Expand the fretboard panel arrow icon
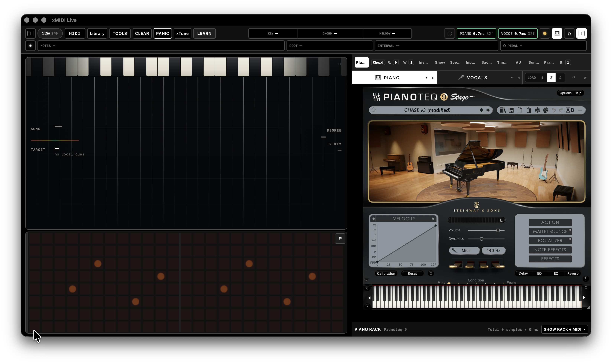This screenshot has width=612, height=364. [x=340, y=238]
